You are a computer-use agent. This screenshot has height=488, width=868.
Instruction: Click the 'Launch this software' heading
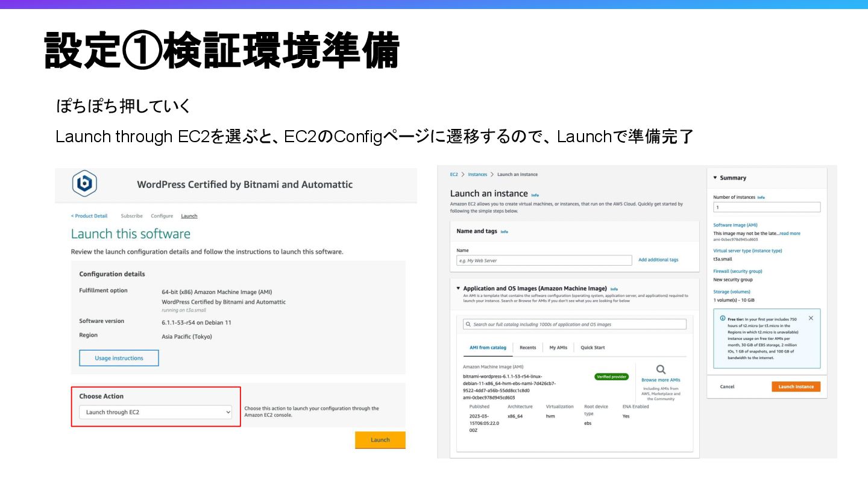click(130, 234)
